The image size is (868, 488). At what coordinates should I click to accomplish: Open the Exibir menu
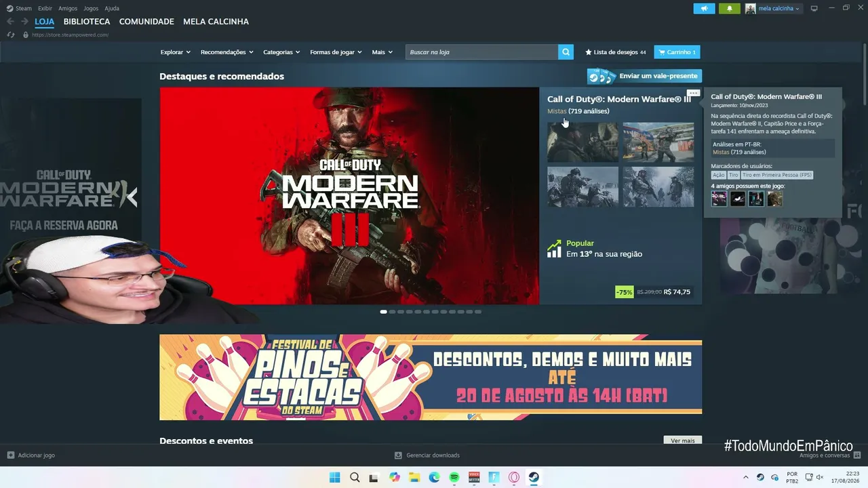(45, 8)
